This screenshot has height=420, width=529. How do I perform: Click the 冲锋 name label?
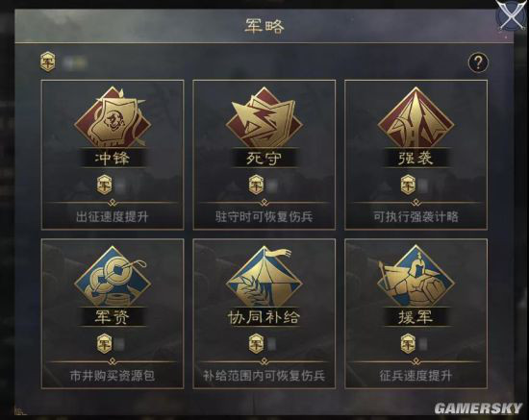click(x=113, y=158)
